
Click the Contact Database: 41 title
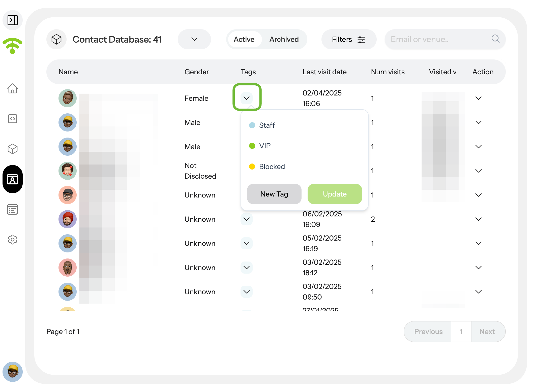[x=117, y=39]
